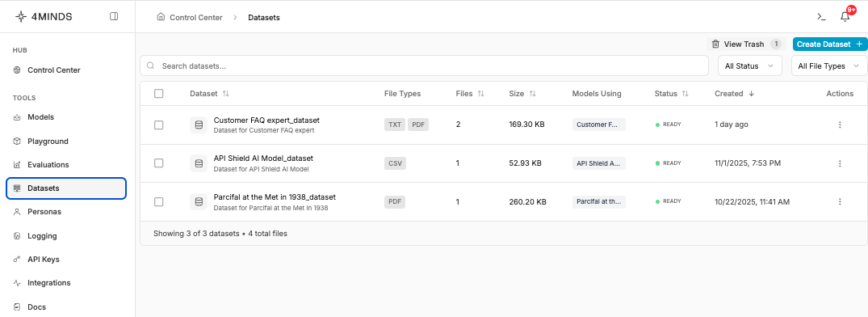This screenshot has width=868, height=317.
Task: Click the Integrations pulse icon
Action: tap(17, 283)
